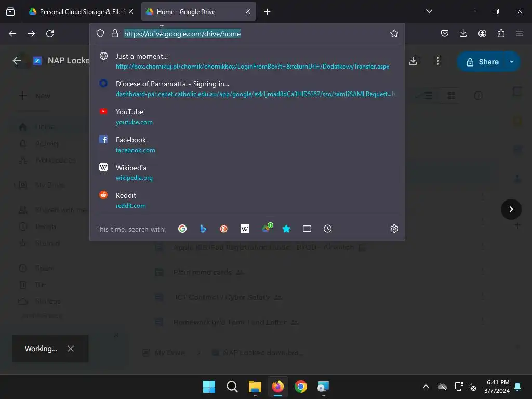Switch to Home - Google Drive tab
The height and width of the screenshot is (399, 532).
click(x=198, y=11)
